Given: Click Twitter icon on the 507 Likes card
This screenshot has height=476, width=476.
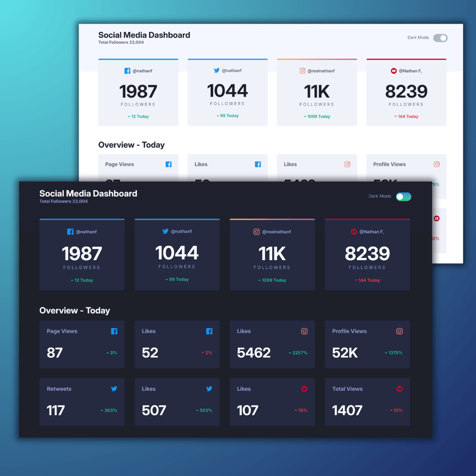Looking at the screenshot, I should click(x=209, y=389).
